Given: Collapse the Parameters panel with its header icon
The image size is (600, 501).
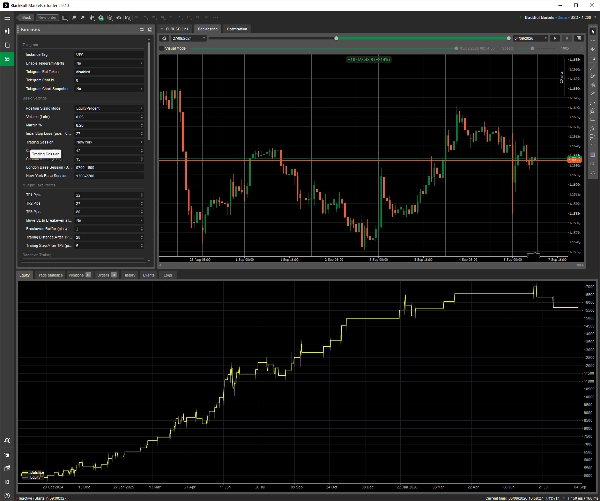Looking at the screenshot, I should click(x=142, y=29).
